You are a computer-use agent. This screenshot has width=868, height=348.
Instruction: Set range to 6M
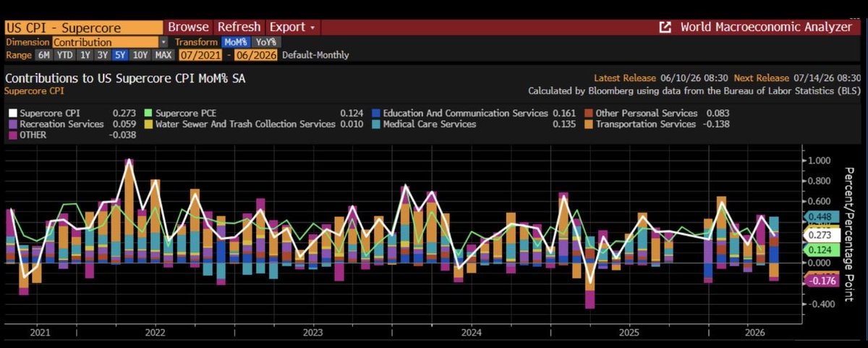pyautogui.click(x=43, y=55)
